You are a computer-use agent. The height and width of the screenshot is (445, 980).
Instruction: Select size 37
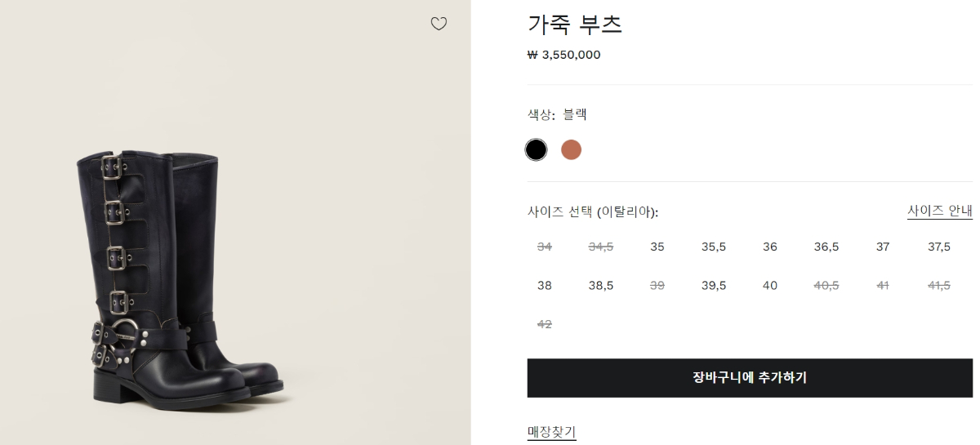pos(883,247)
